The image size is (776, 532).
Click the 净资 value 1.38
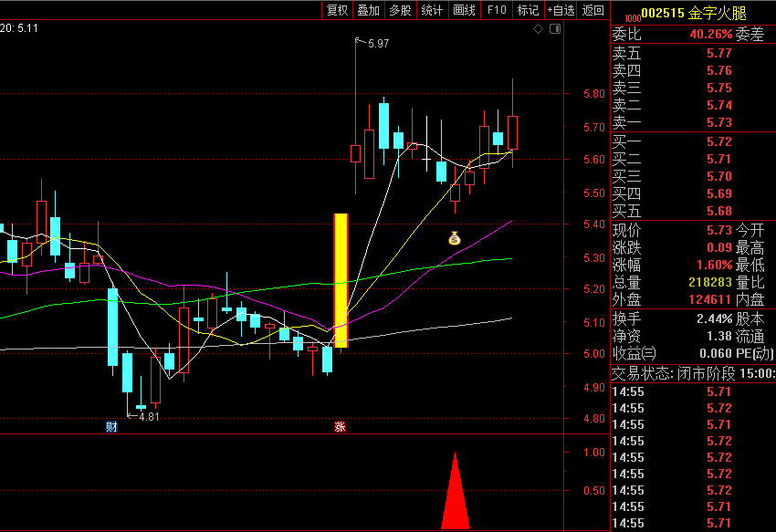coord(719,336)
